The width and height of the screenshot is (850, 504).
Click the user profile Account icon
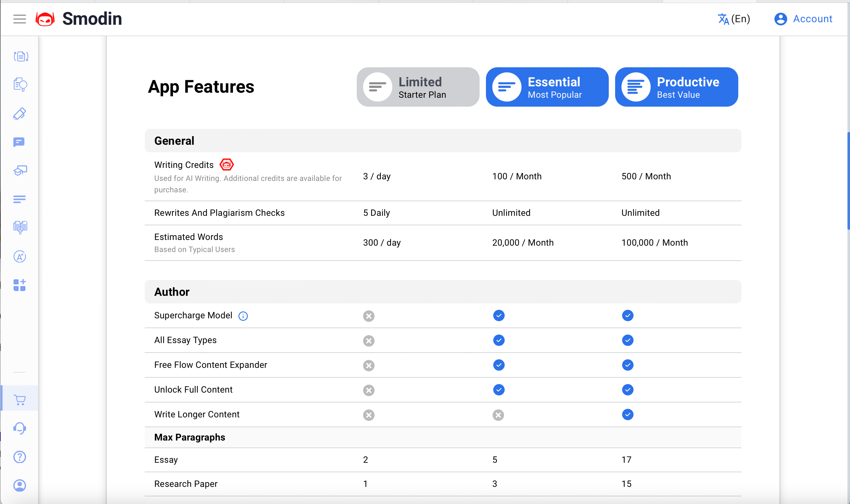pos(780,19)
